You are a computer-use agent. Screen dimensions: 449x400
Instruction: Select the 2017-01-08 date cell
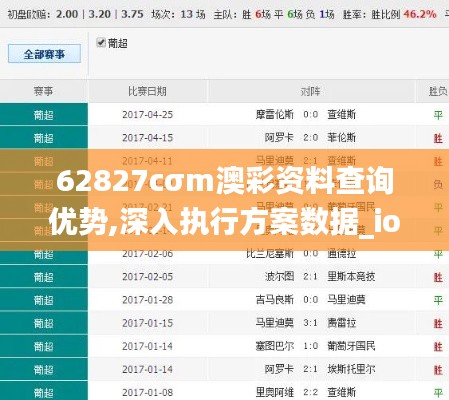147,392
